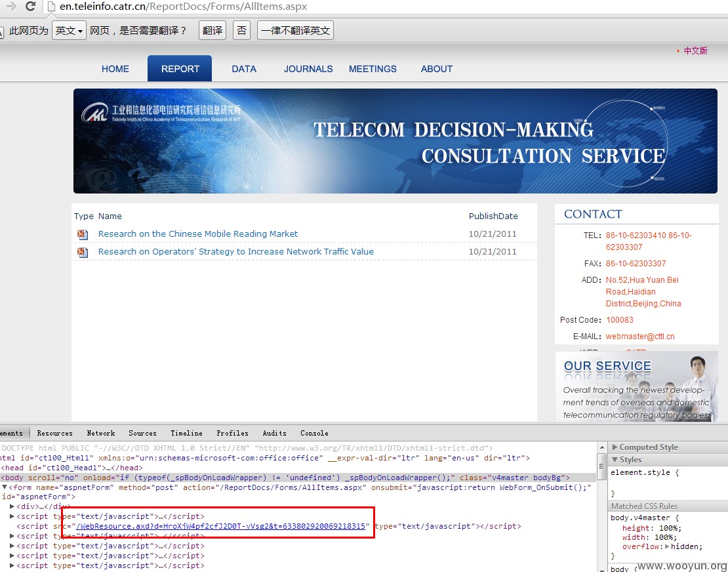Switch to DevTools Console tab
Screen dimensions: 728x572
[314, 433]
